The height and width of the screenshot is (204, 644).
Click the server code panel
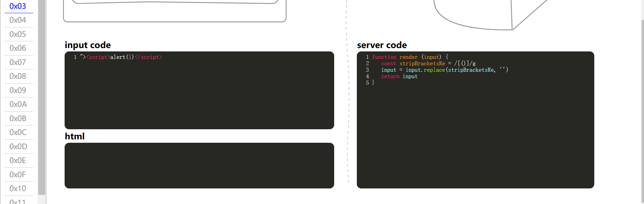(475, 135)
